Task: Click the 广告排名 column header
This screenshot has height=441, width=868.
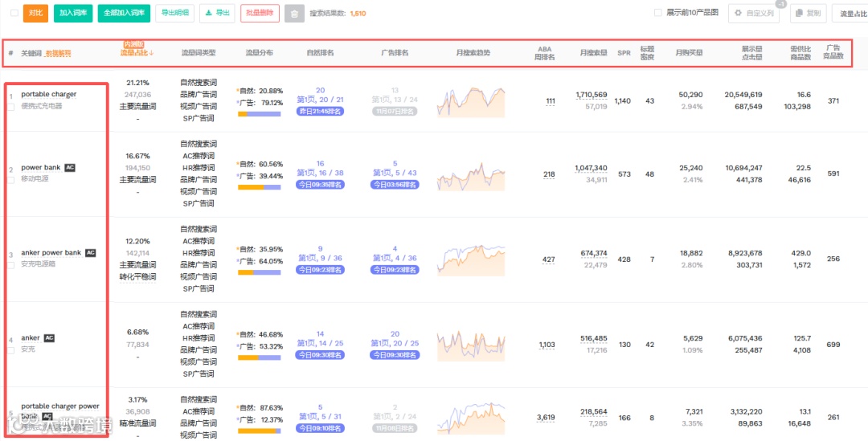Action: [395, 53]
